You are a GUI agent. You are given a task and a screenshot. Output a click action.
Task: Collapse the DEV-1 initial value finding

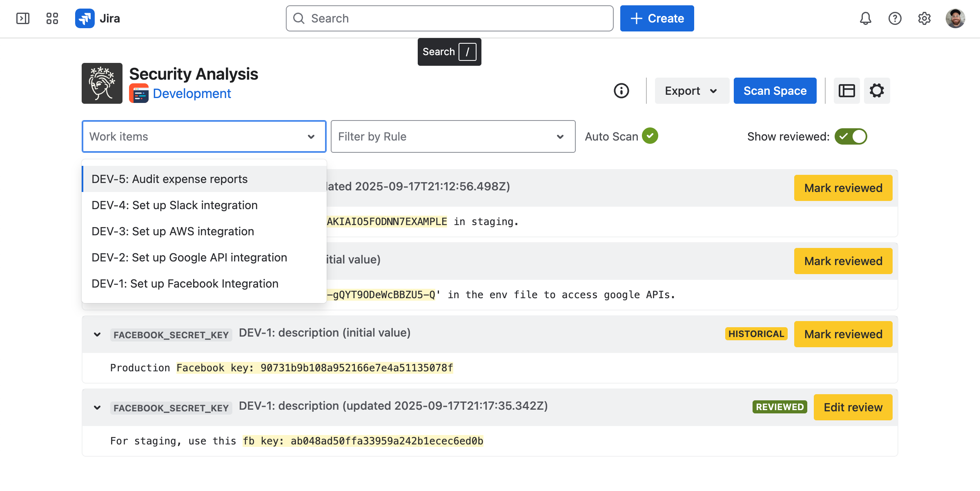[97, 335]
